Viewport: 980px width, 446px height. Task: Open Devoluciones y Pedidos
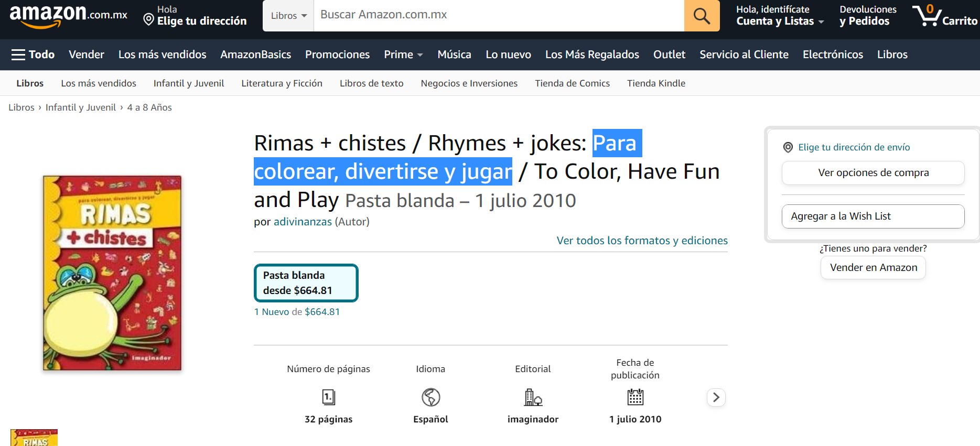click(868, 16)
